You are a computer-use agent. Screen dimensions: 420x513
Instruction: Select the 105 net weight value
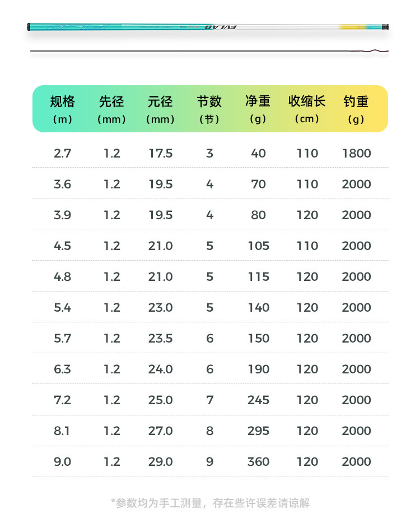point(258,246)
